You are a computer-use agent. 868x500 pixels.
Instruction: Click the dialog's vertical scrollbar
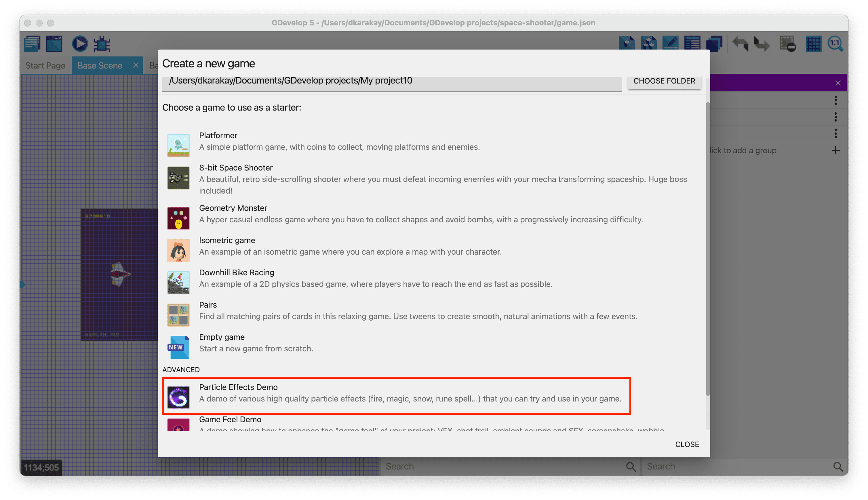[x=707, y=249]
